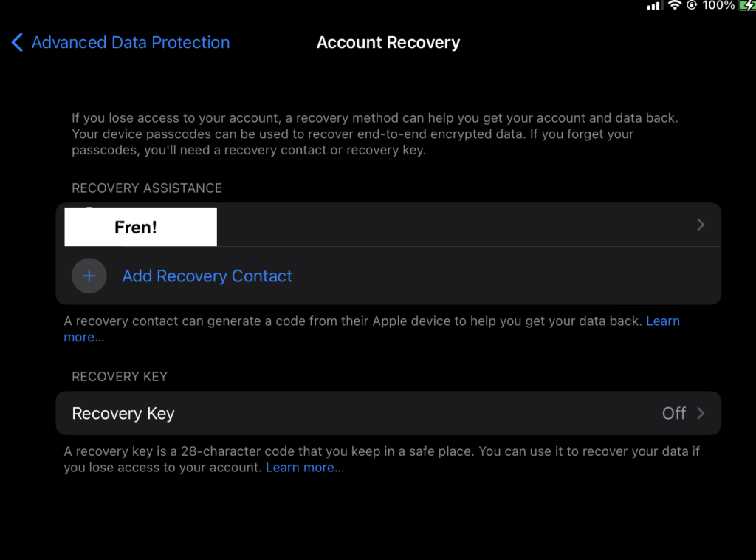
Task: Tap the battery charging icon
Action: [x=747, y=5]
